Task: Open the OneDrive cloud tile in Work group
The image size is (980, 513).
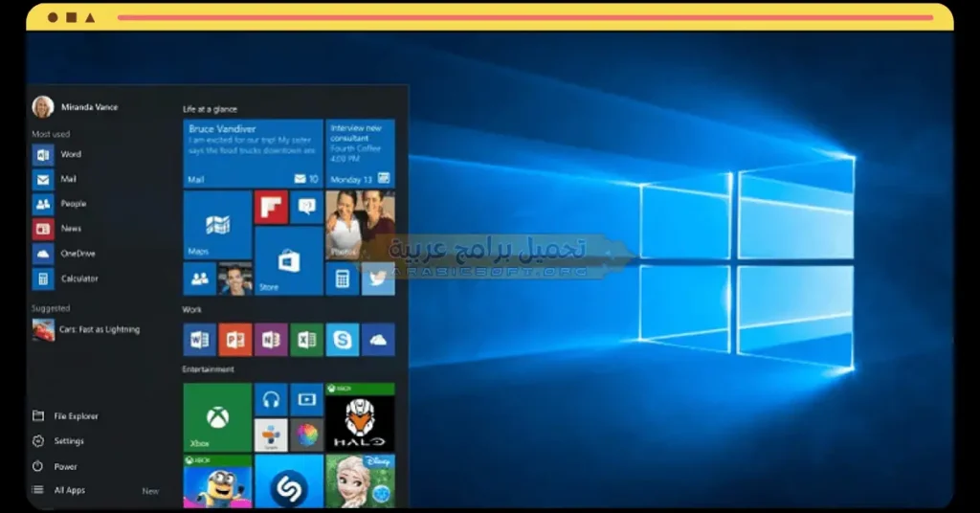Action: point(378,340)
